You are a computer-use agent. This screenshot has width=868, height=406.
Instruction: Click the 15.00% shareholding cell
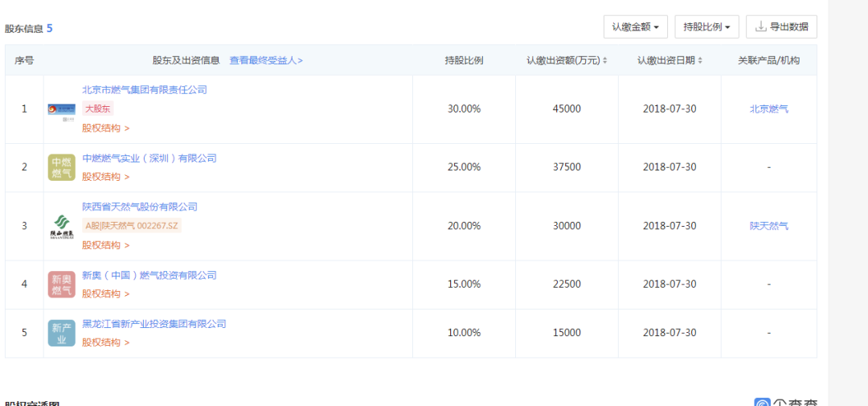(464, 284)
